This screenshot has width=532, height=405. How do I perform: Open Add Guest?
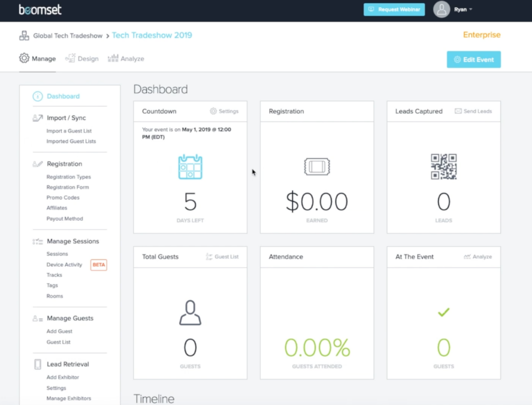click(x=59, y=331)
